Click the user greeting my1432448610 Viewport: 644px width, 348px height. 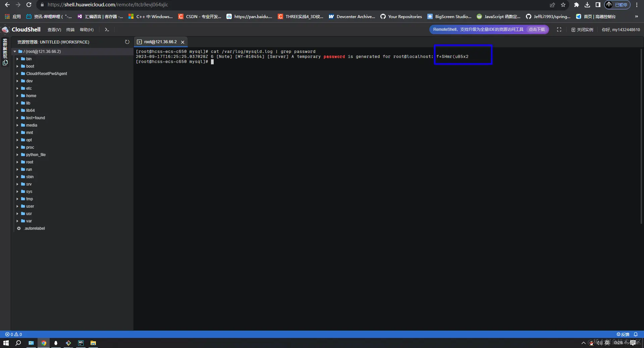point(621,30)
